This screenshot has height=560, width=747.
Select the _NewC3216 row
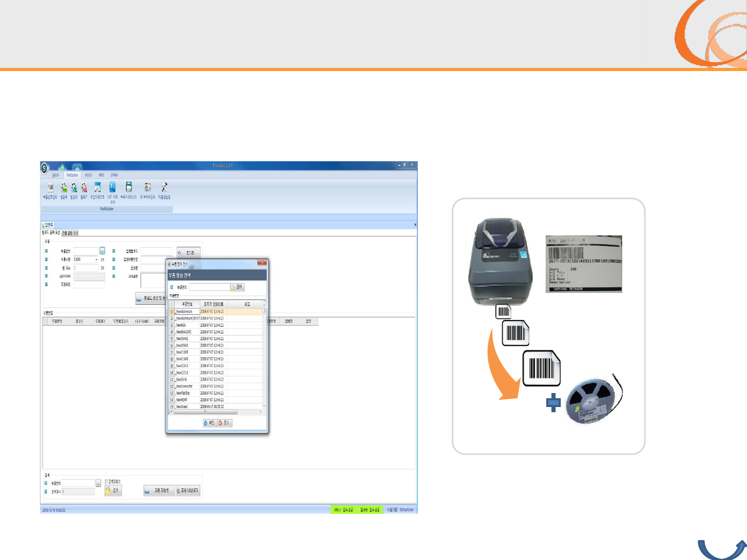click(x=216, y=373)
